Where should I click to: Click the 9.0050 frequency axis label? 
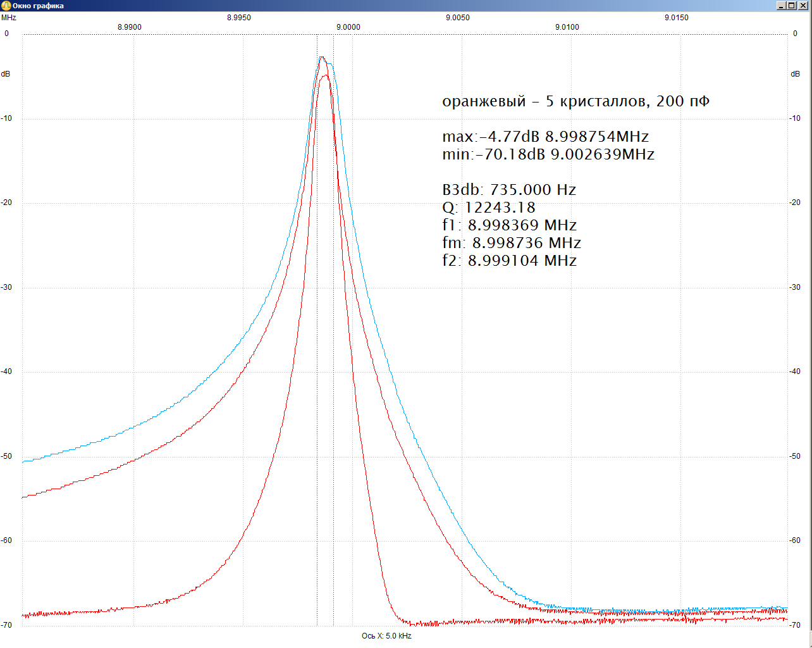coord(457,18)
